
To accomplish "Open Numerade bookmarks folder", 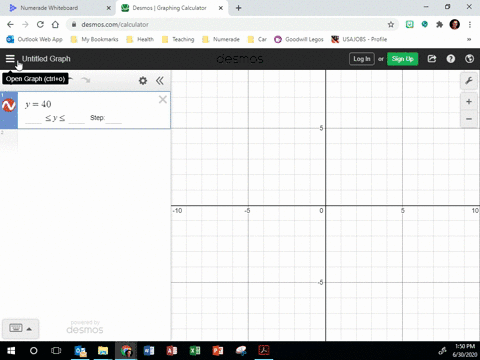I will point(221,39).
